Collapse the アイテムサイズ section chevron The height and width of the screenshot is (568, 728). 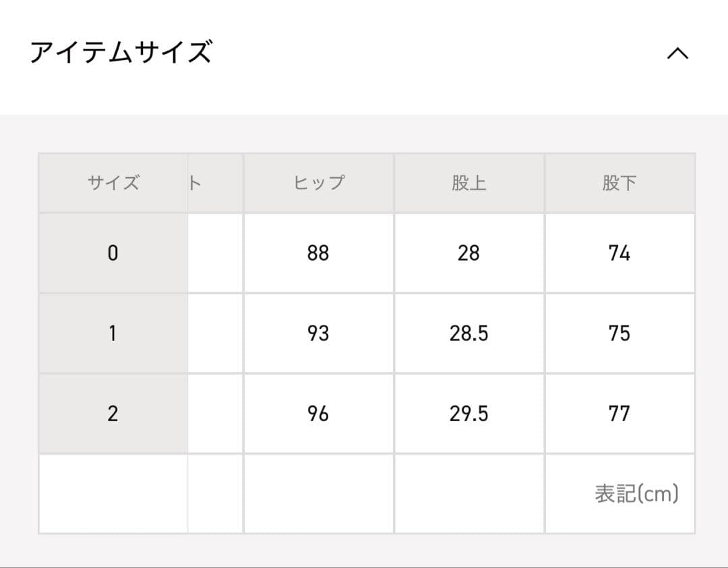point(677,53)
